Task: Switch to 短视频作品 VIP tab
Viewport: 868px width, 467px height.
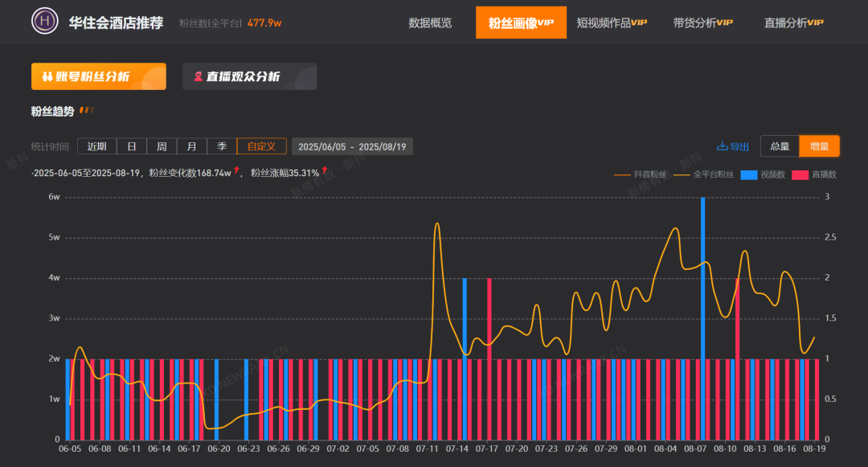Action: coord(612,23)
